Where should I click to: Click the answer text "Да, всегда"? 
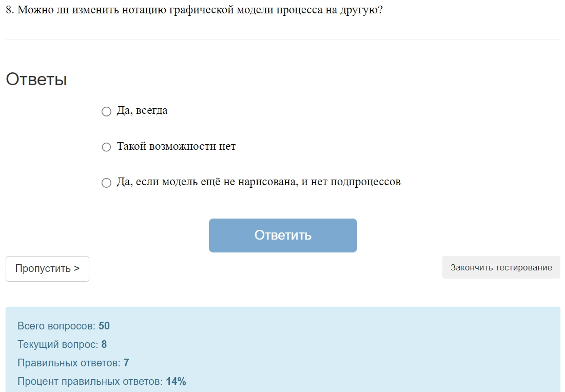click(x=142, y=110)
